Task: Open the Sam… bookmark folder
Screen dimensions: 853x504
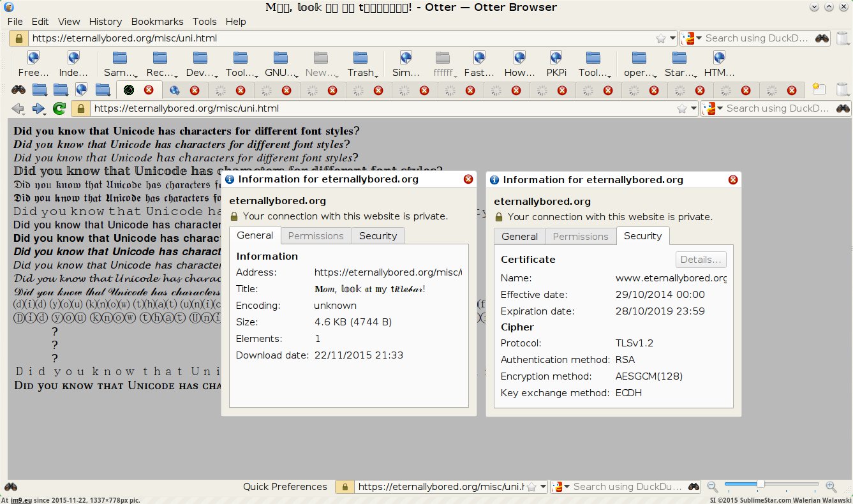Action: point(119,64)
